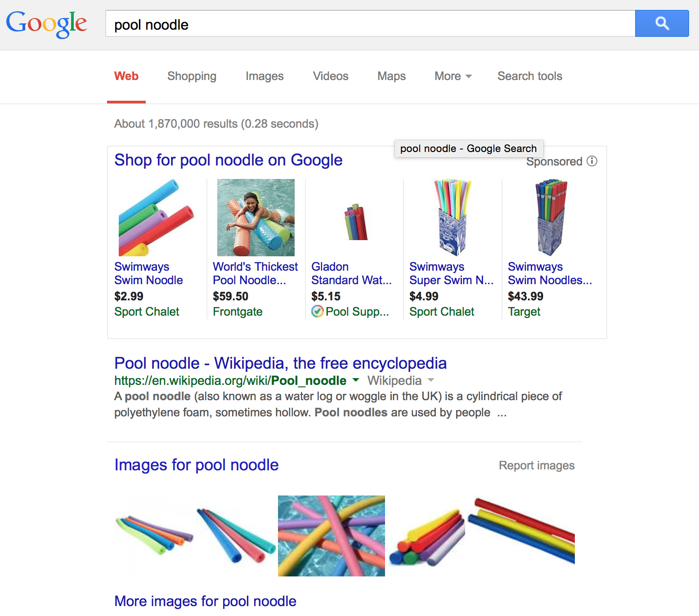
Task: Expand the More search options dropdown
Action: [453, 76]
